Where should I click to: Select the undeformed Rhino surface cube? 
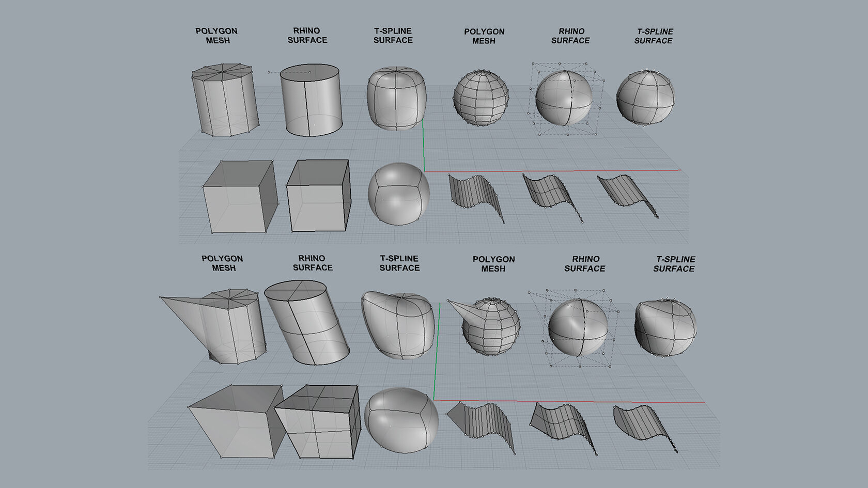point(318,196)
